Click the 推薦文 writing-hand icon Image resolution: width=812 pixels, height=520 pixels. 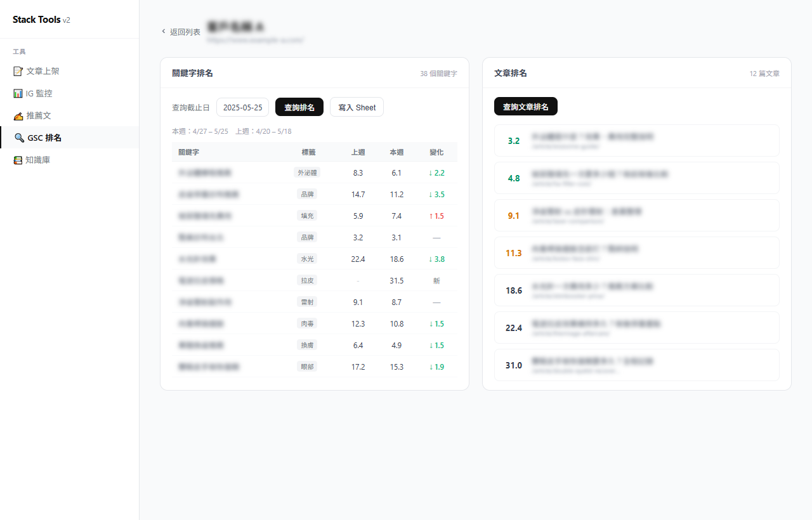point(18,115)
